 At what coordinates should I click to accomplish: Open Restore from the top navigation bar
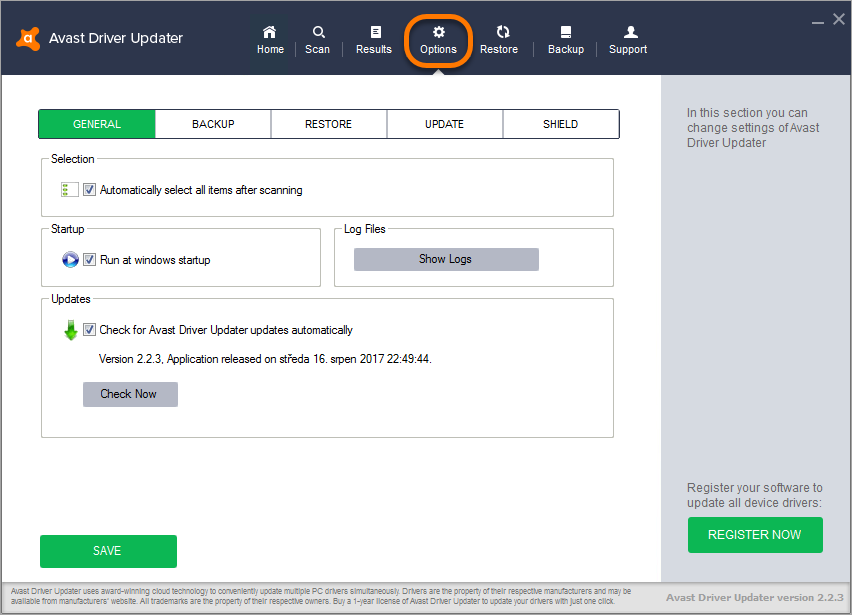[499, 38]
